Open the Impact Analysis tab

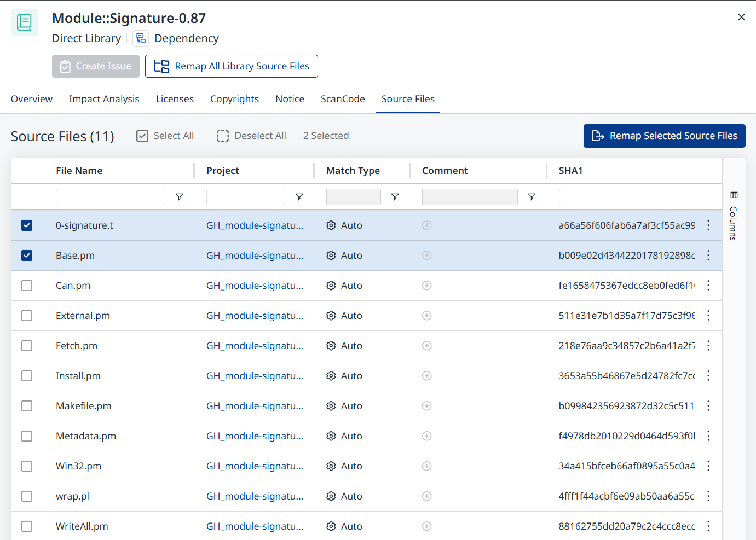(x=104, y=99)
